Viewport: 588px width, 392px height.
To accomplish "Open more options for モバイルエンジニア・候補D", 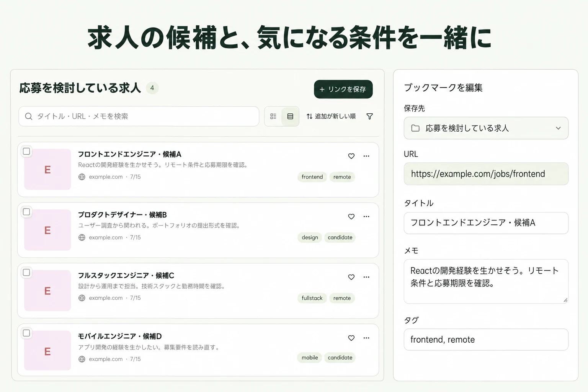I will click(366, 338).
